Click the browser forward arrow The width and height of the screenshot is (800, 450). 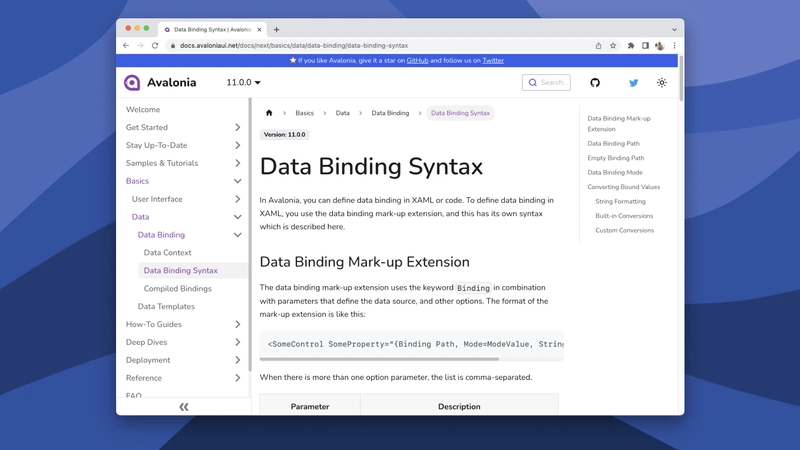[140, 45]
